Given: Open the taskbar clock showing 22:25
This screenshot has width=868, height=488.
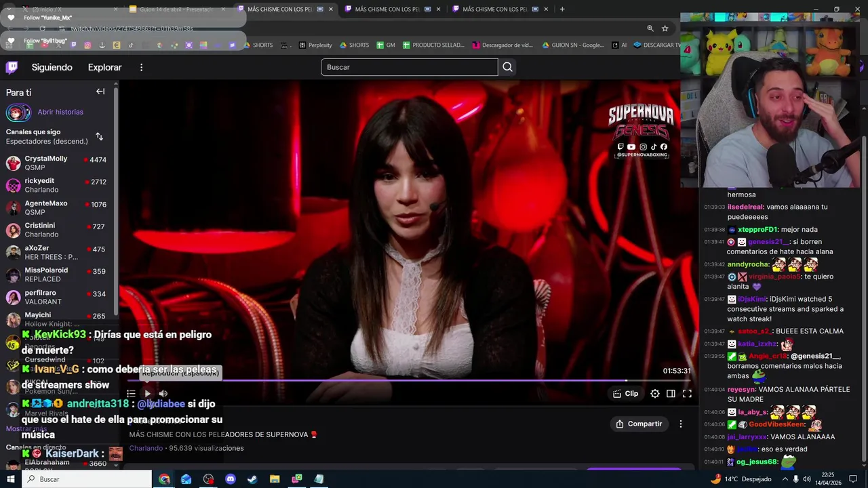Looking at the screenshot, I should click(x=828, y=479).
